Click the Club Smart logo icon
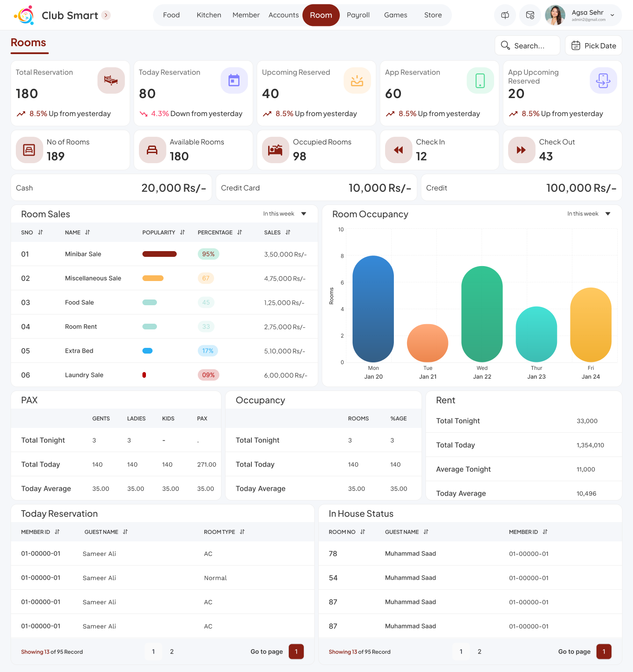This screenshot has width=633, height=672. [x=24, y=15]
